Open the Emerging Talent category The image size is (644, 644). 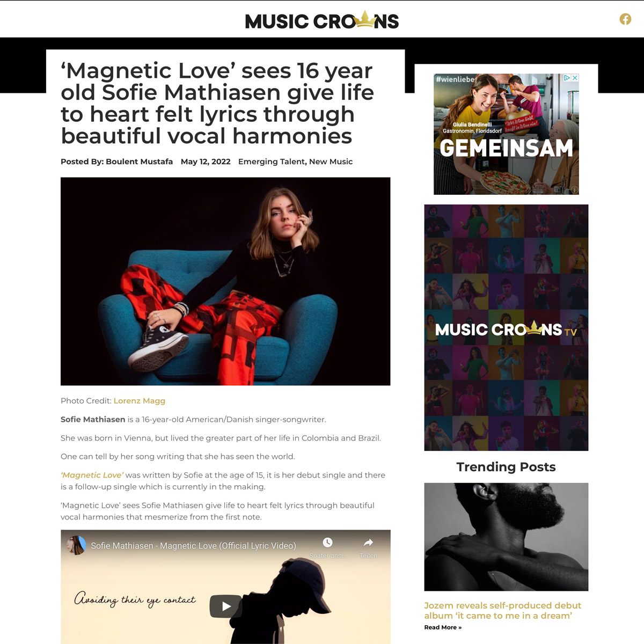coord(272,162)
